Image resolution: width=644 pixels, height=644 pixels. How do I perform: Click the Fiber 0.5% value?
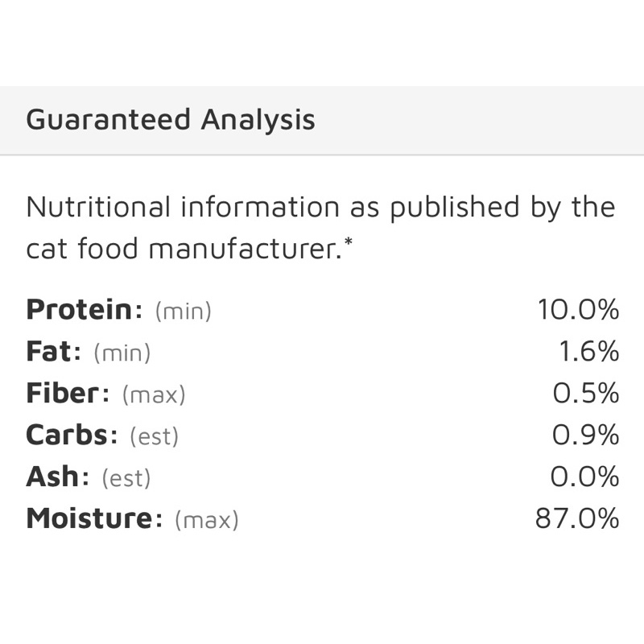click(586, 393)
